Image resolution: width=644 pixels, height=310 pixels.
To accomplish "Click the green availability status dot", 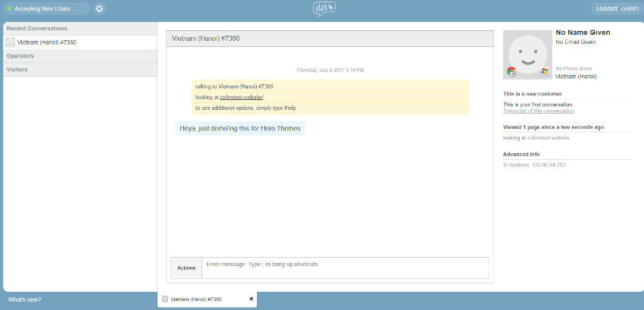I will [x=9, y=8].
